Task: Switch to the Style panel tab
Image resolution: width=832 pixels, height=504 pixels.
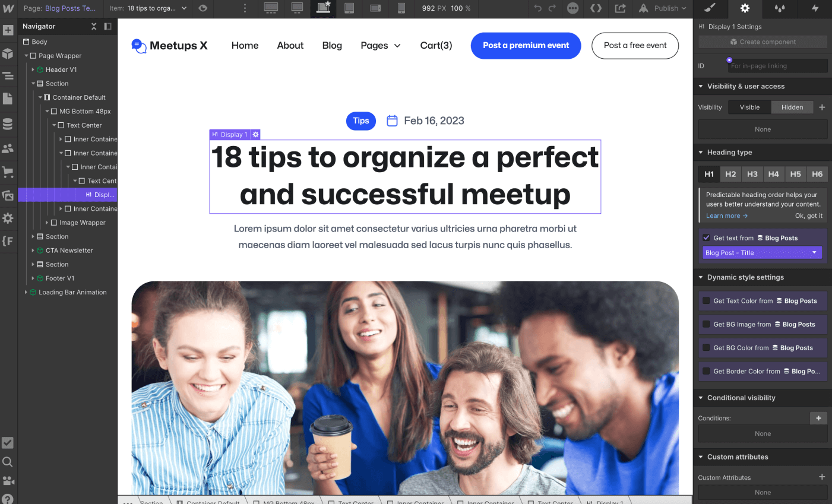Action: coord(711,9)
